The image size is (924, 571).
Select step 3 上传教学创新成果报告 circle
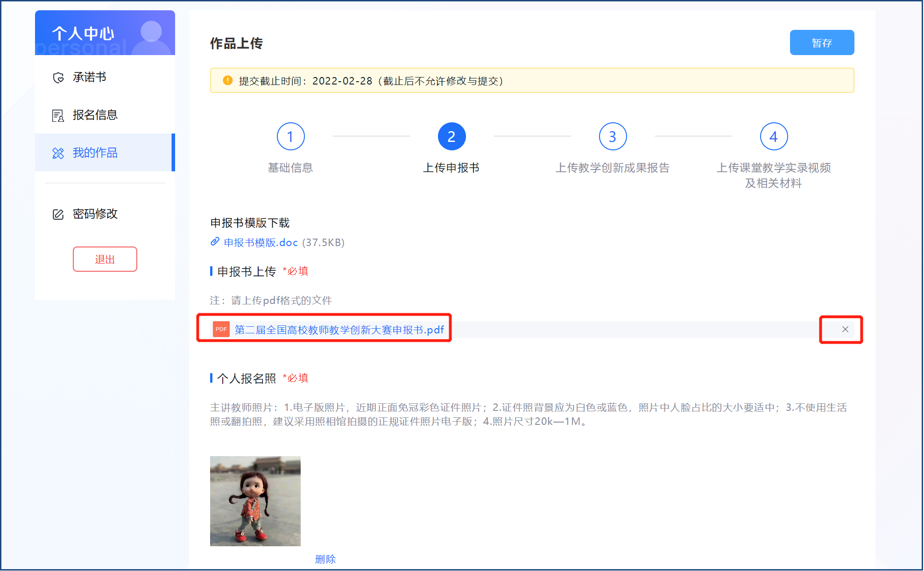[612, 136]
